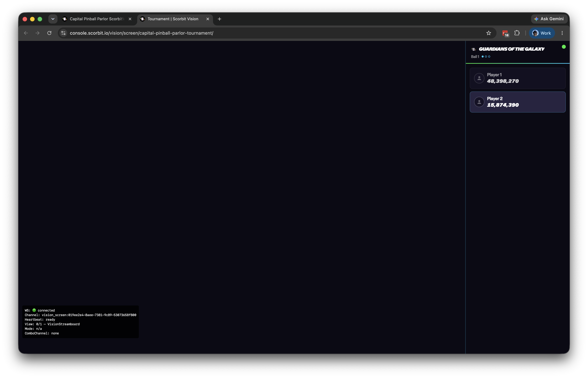
Task: Open a new tab with the plus button
Action: tap(219, 19)
